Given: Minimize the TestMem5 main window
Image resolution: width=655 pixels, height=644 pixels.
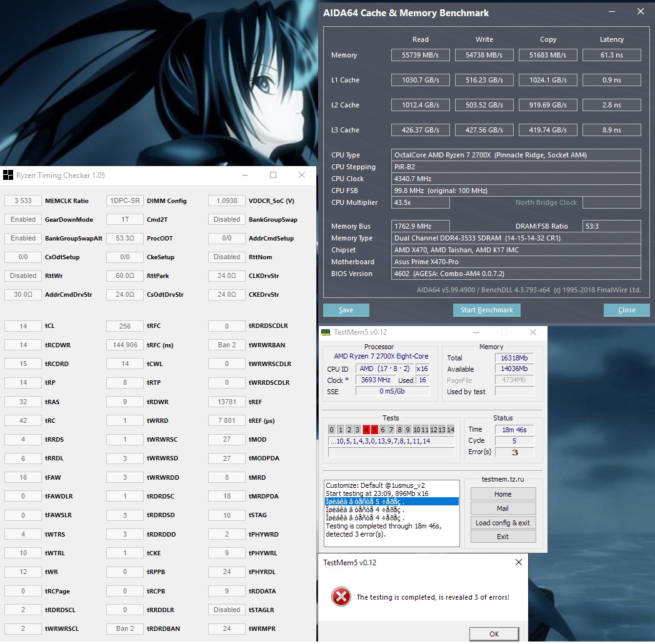Looking at the screenshot, I should 476,332.
